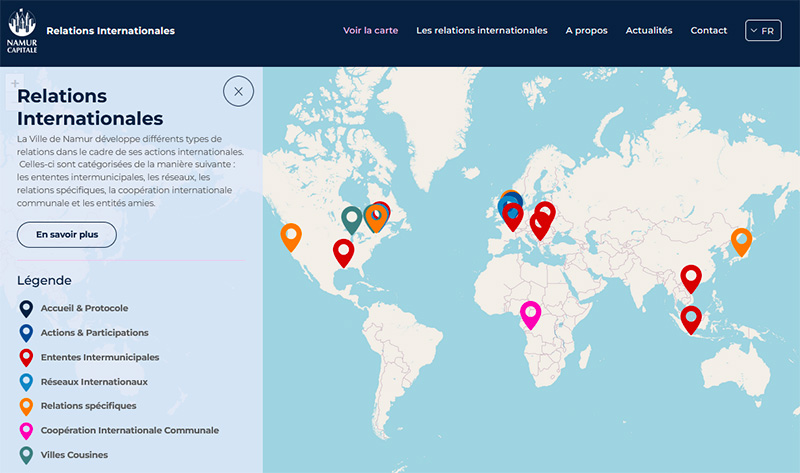Open the red pin in southern USA
Screen dimensions: 800x473
pyautogui.click(x=343, y=252)
